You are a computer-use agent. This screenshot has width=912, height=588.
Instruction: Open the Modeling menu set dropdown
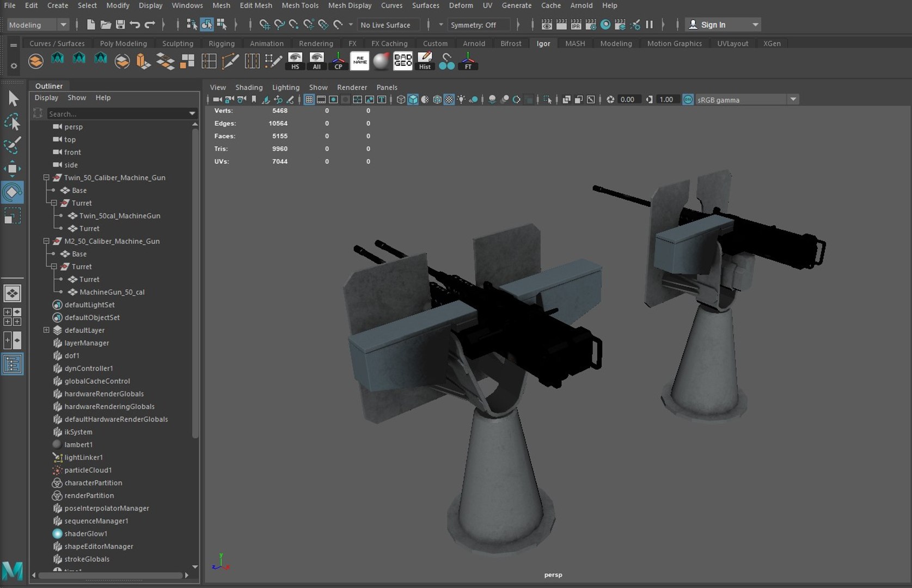point(38,24)
